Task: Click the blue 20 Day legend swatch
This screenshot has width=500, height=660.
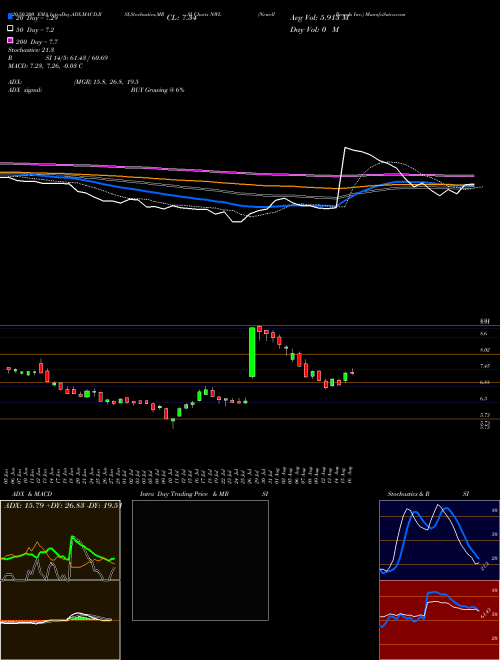Action: [x=10, y=17]
